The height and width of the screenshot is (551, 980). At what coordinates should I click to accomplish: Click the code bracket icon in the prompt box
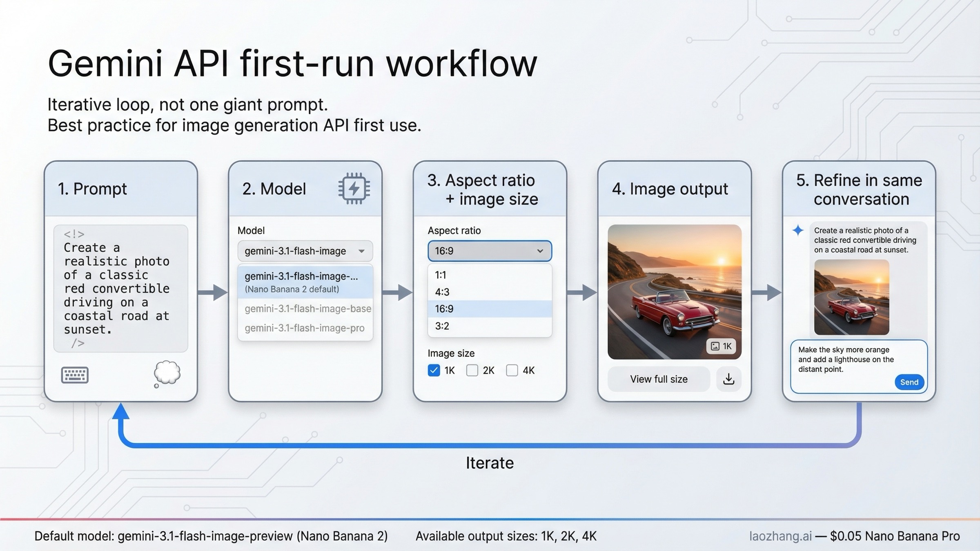coord(75,234)
